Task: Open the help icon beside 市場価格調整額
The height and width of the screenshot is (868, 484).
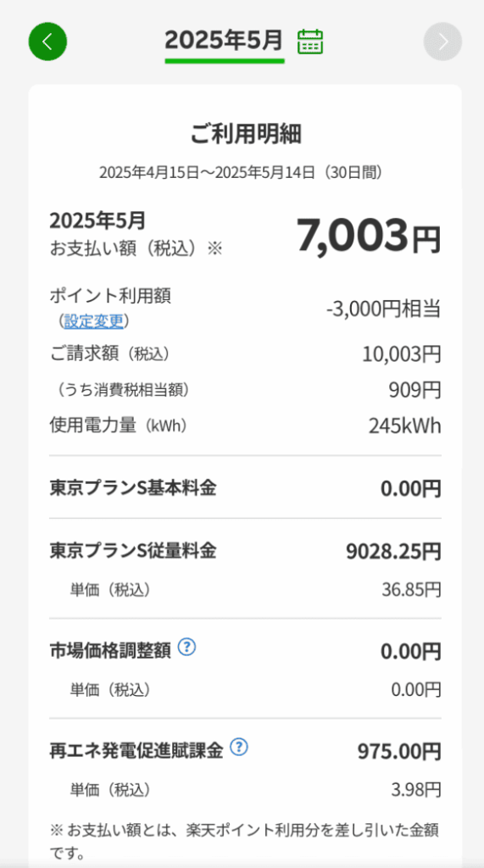Action: pyautogui.click(x=188, y=646)
